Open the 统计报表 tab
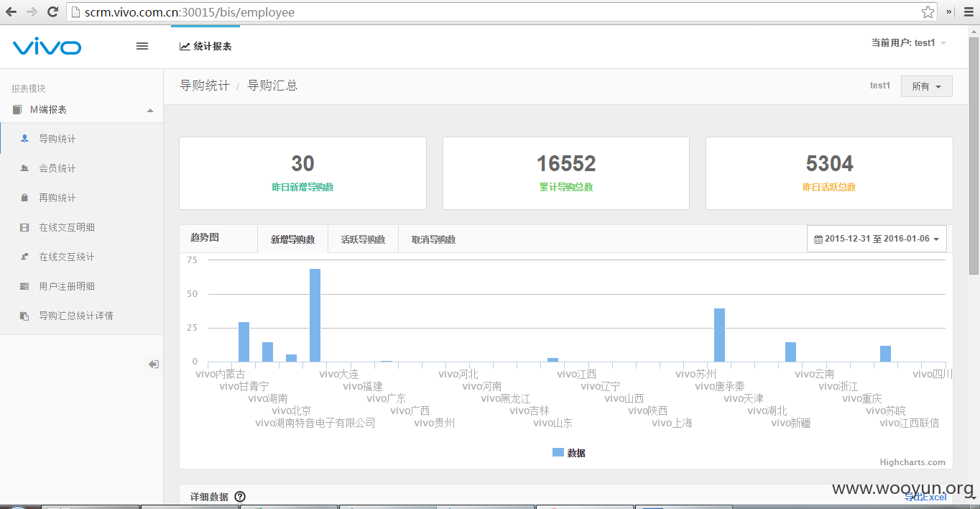 click(205, 46)
